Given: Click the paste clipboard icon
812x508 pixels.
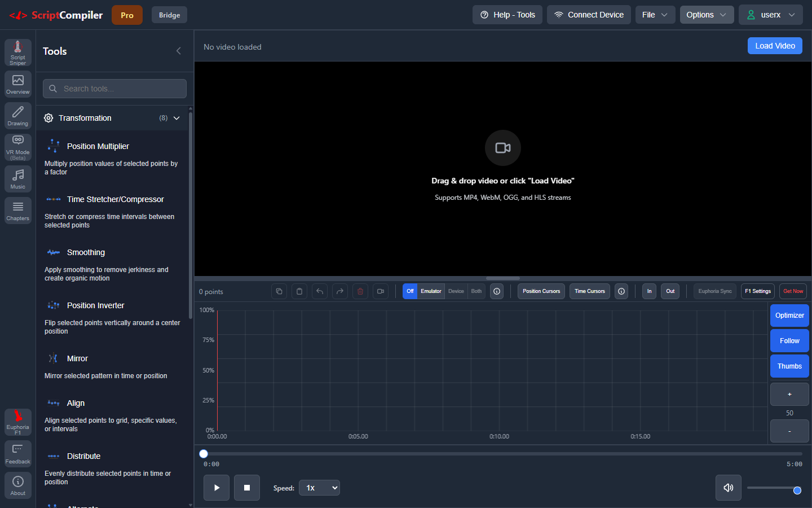Looking at the screenshot, I should click(299, 291).
